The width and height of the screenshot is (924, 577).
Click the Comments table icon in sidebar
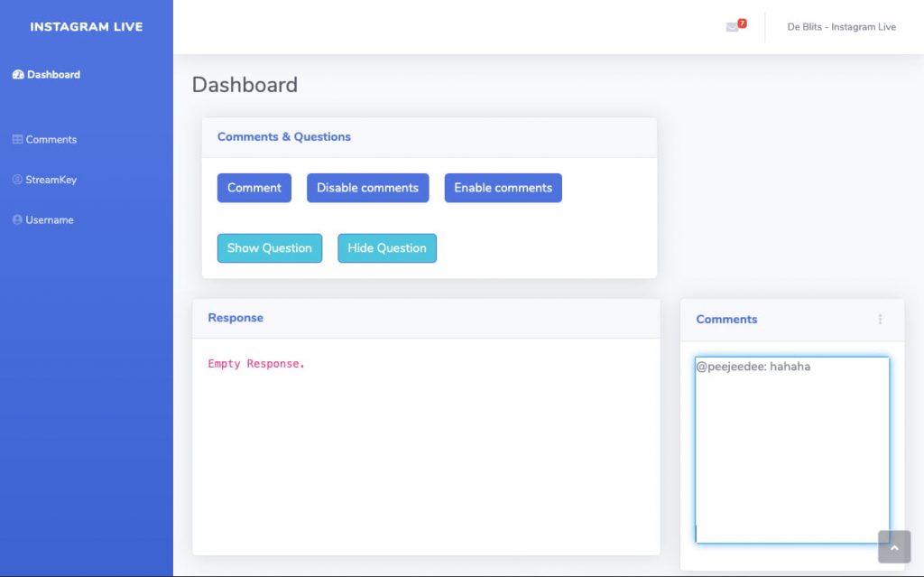17,140
